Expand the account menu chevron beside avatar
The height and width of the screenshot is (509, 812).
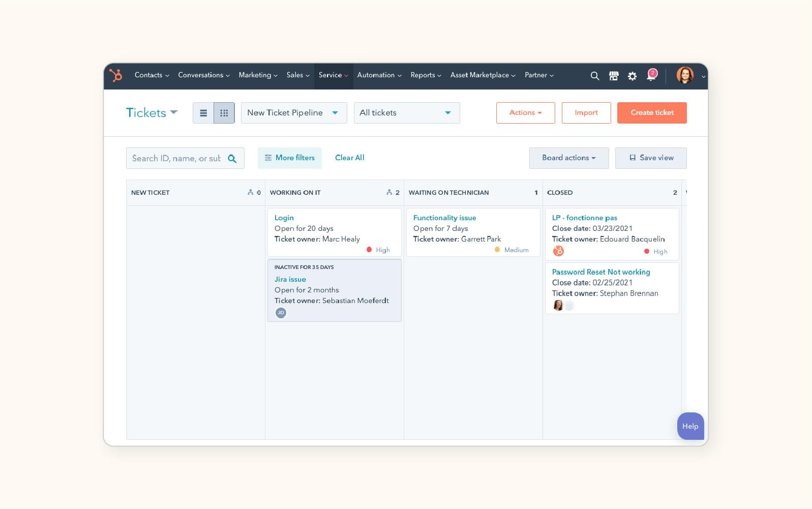point(703,77)
